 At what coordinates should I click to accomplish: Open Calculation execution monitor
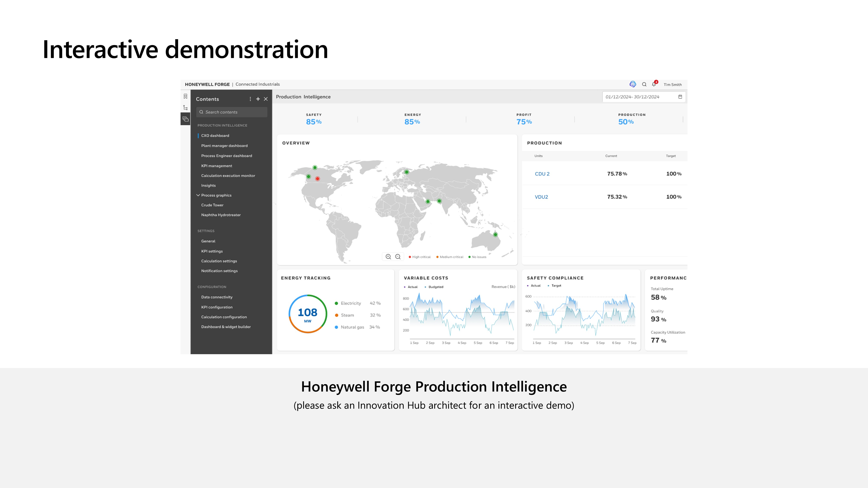pos(228,176)
